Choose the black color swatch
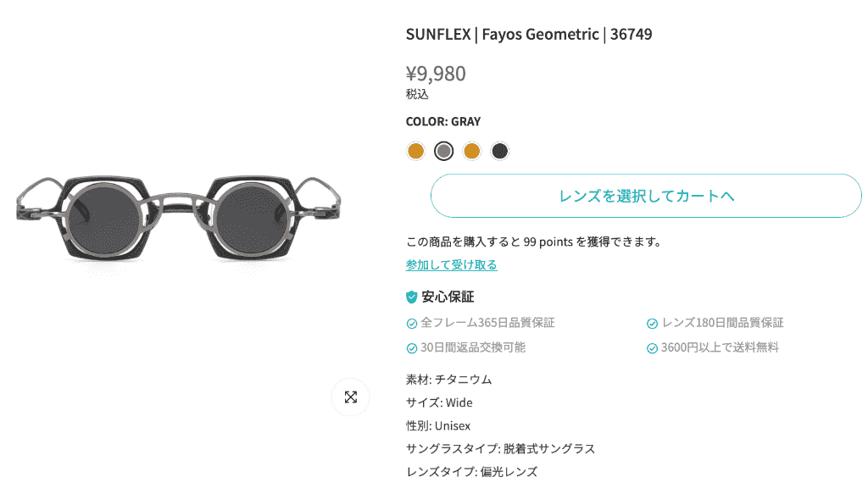This screenshot has width=868, height=483. (500, 151)
